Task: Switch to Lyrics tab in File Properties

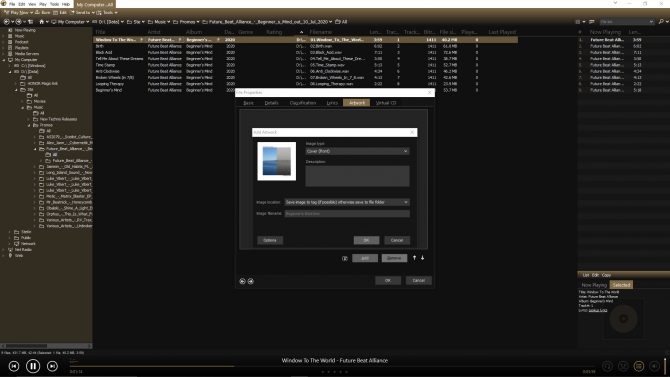Action: (x=332, y=103)
